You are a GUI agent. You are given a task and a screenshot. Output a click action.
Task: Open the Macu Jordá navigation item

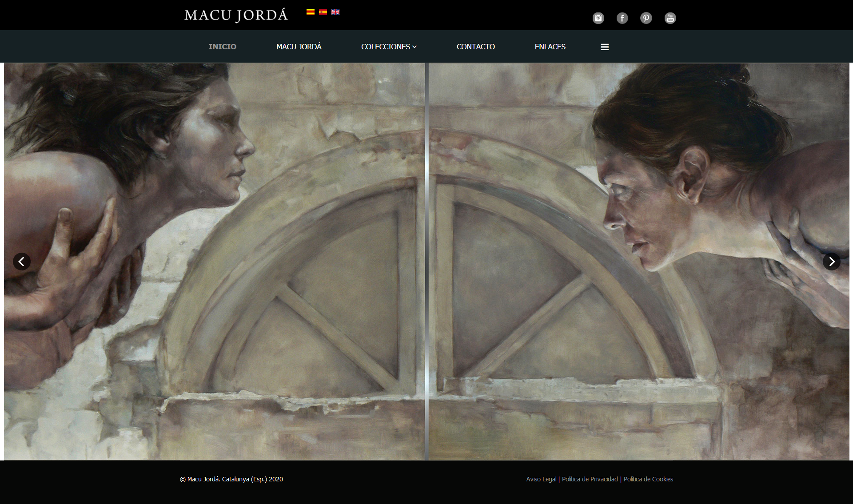point(299,47)
